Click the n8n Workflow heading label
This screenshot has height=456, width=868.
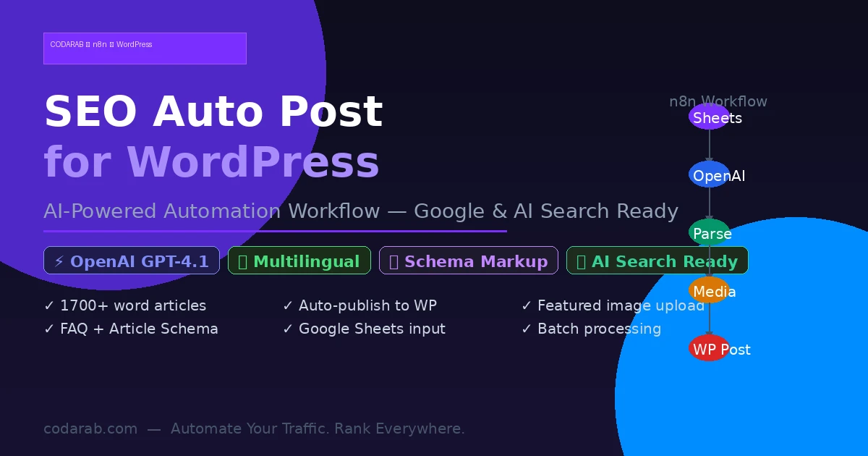[718, 101]
